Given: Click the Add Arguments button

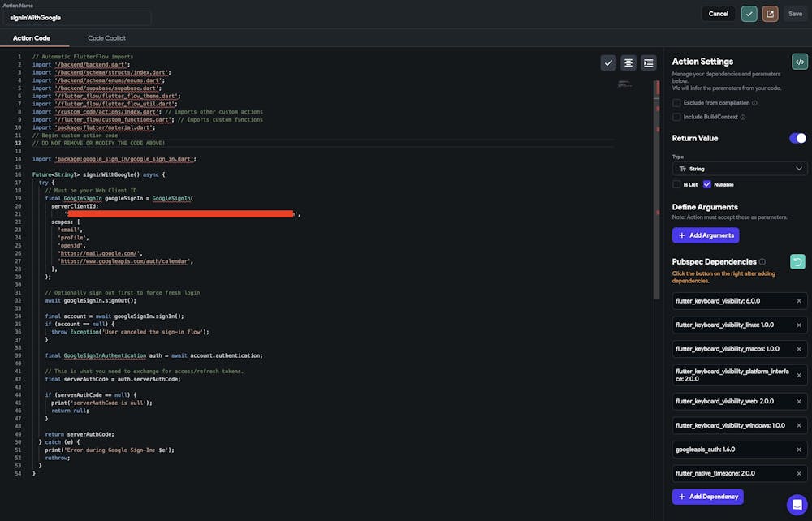Looking at the screenshot, I should tap(706, 235).
